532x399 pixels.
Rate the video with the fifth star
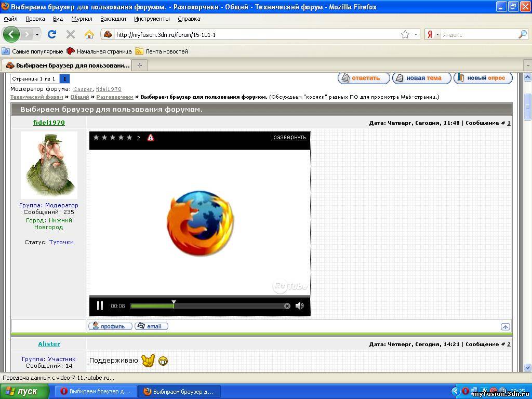click(129, 137)
